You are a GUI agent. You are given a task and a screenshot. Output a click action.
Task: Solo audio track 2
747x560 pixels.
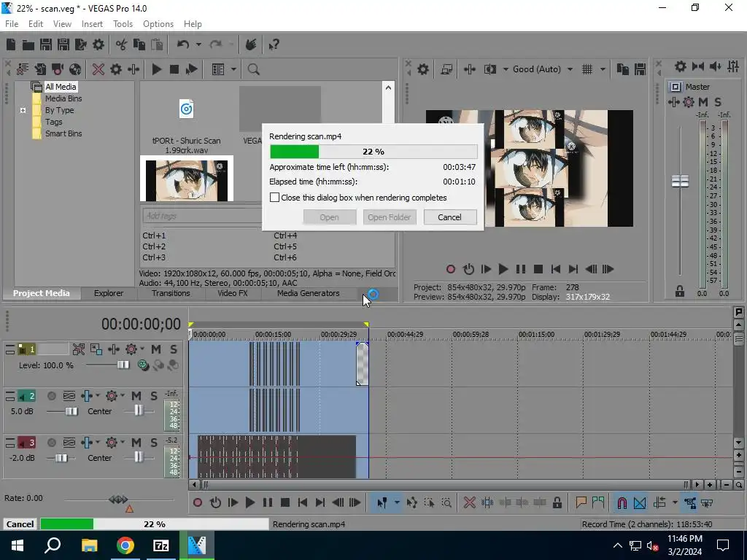click(154, 396)
